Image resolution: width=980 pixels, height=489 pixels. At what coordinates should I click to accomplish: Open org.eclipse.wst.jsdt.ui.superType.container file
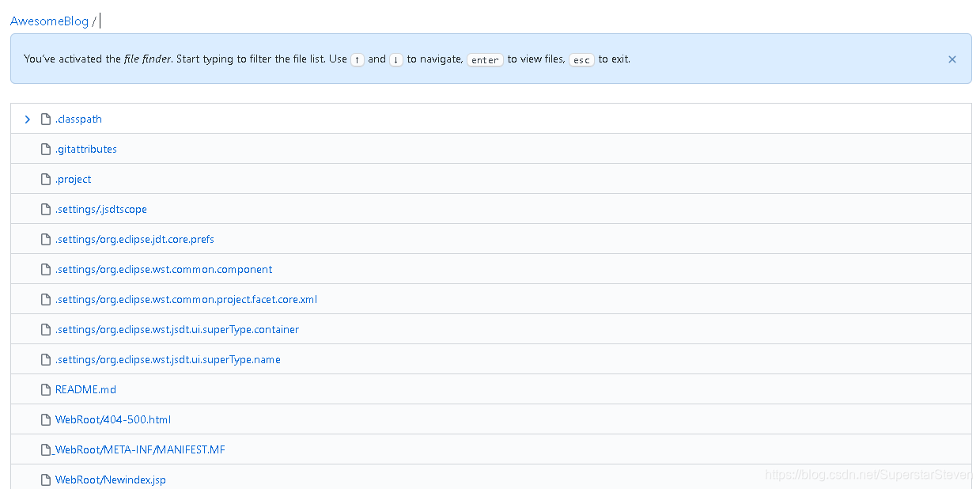tap(177, 330)
